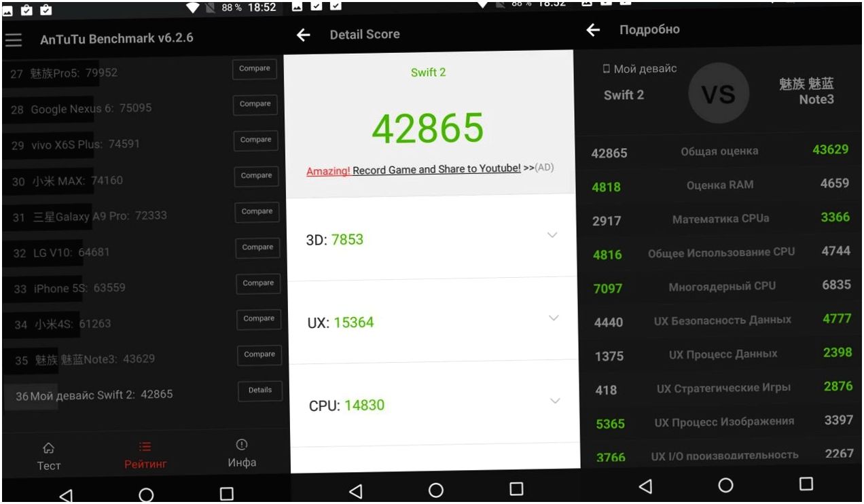Screen dimensions: 864x504
Task: Select the Оценка RAM row label
Action: click(719, 185)
